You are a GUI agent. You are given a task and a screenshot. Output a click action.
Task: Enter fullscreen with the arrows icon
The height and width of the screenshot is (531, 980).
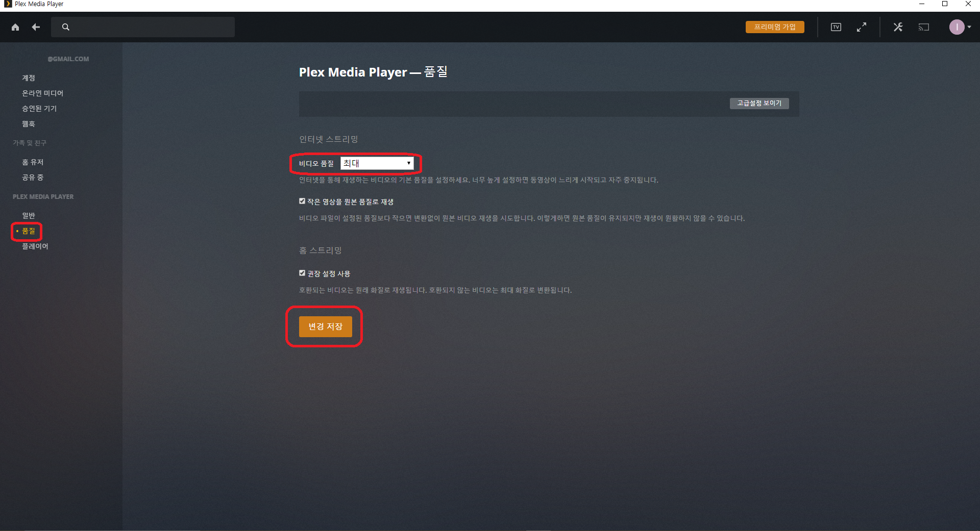(x=862, y=27)
